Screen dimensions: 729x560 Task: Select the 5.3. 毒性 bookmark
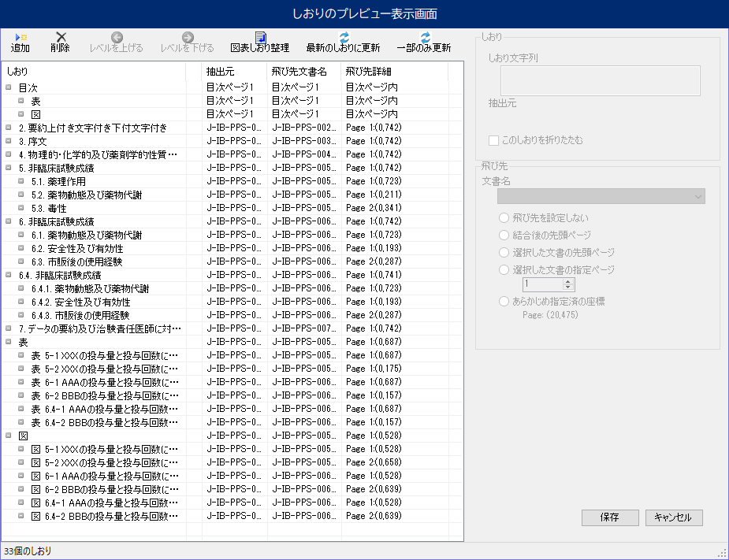[x=49, y=208]
